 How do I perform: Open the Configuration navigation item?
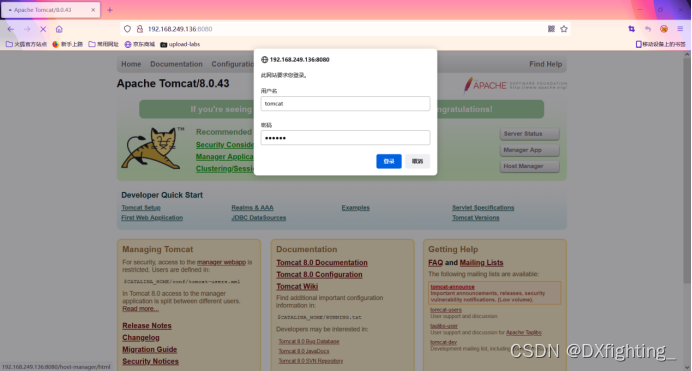coord(233,64)
